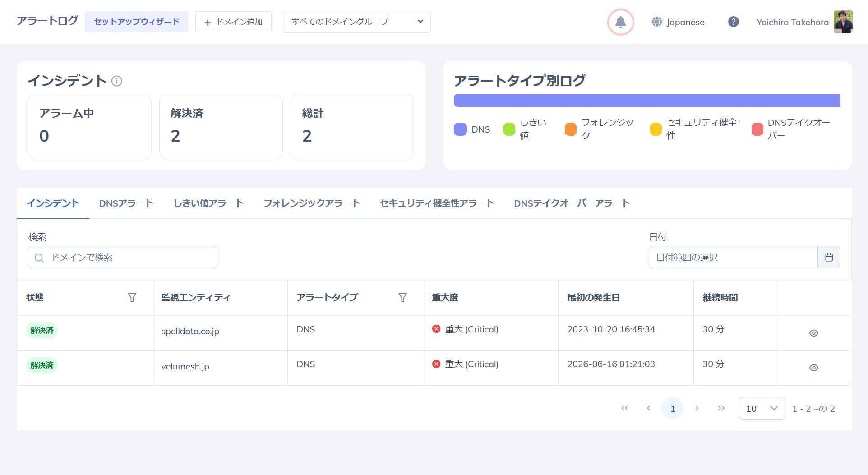868x475 pixels.
Task: Go to the next results page
Action: 697,408
